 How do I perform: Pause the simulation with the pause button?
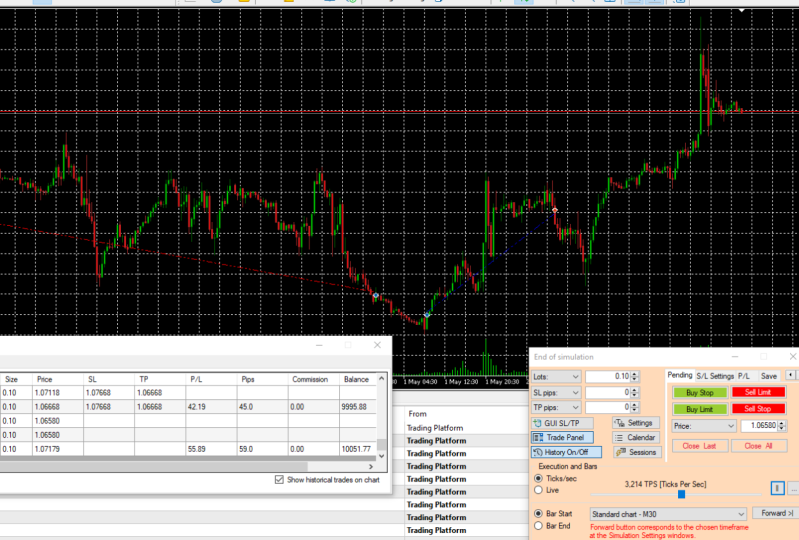click(x=777, y=488)
